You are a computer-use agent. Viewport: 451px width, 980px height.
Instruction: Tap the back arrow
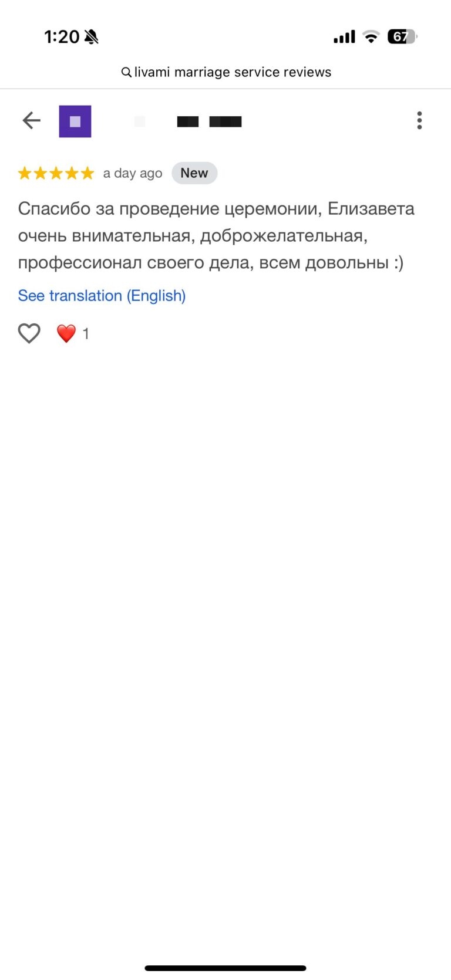(31, 121)
